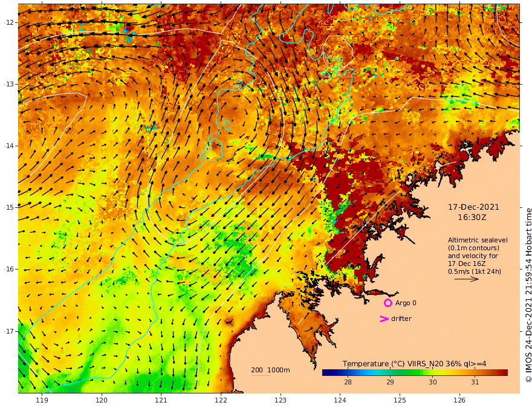The height and width of the screenshot is (411, 532).
Task: Click the cyan 200m contour legend line
Action: [261, 375]
